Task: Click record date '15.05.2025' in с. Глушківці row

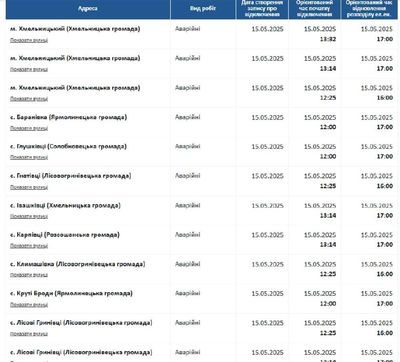Action: (x=267, y=147)
